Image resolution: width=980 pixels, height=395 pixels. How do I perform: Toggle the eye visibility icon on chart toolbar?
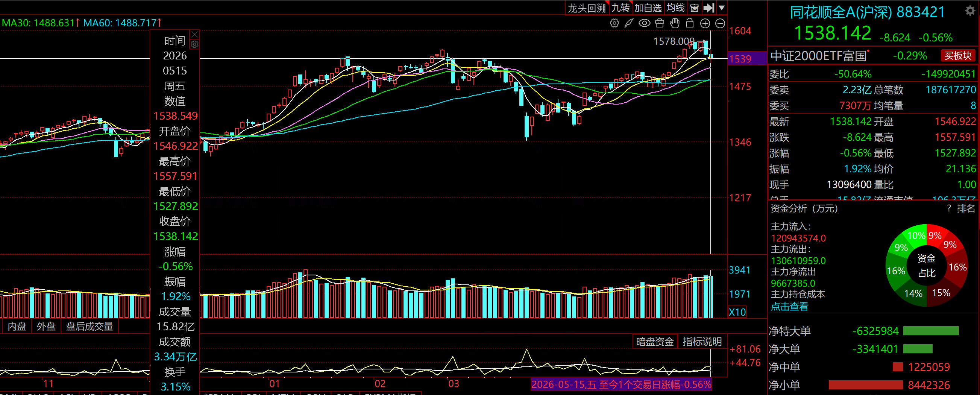click(x=644, y=23)
